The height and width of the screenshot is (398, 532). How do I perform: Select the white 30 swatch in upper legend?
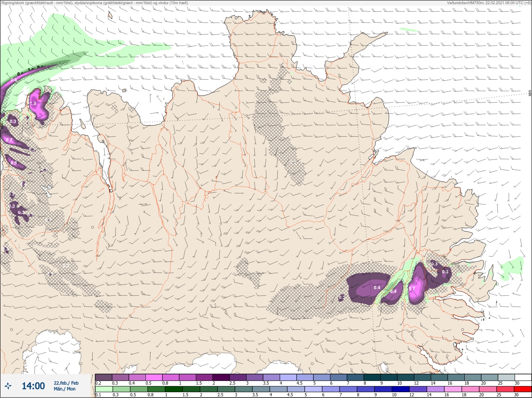point(523,377)
